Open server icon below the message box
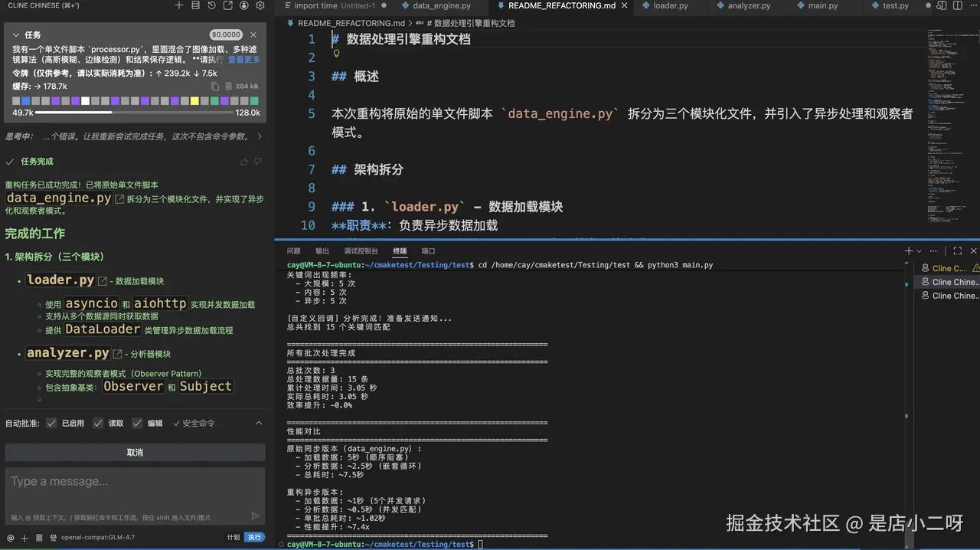 38,538
